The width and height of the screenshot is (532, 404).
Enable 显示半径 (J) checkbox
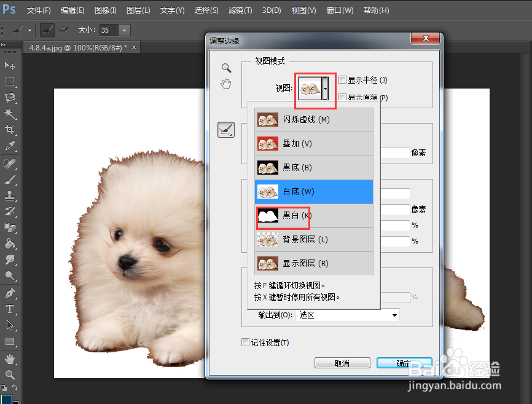click(342, 80)
